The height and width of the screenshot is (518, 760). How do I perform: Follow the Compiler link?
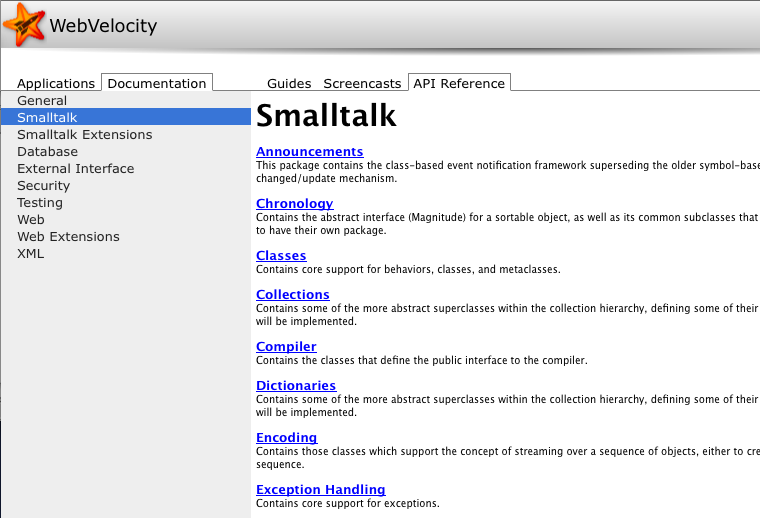pyautogui.click(x=286, y=346)
